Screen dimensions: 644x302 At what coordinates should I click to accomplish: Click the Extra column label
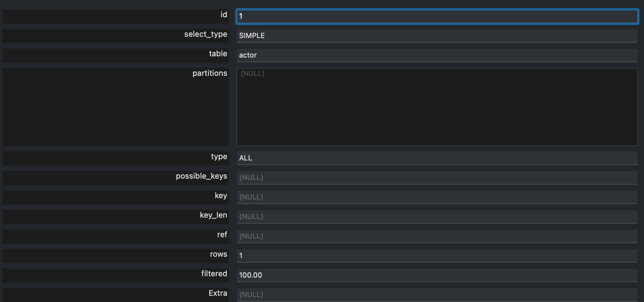tap(218, 293)
